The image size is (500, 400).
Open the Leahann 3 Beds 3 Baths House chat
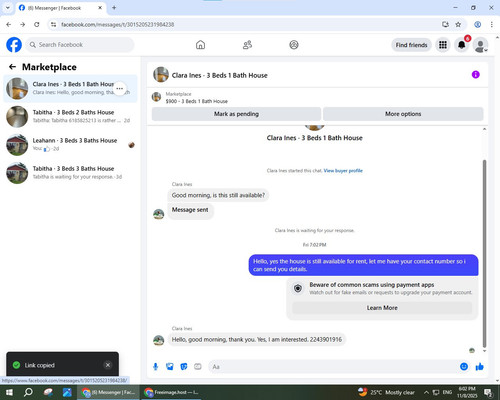(x=70, y=145)
